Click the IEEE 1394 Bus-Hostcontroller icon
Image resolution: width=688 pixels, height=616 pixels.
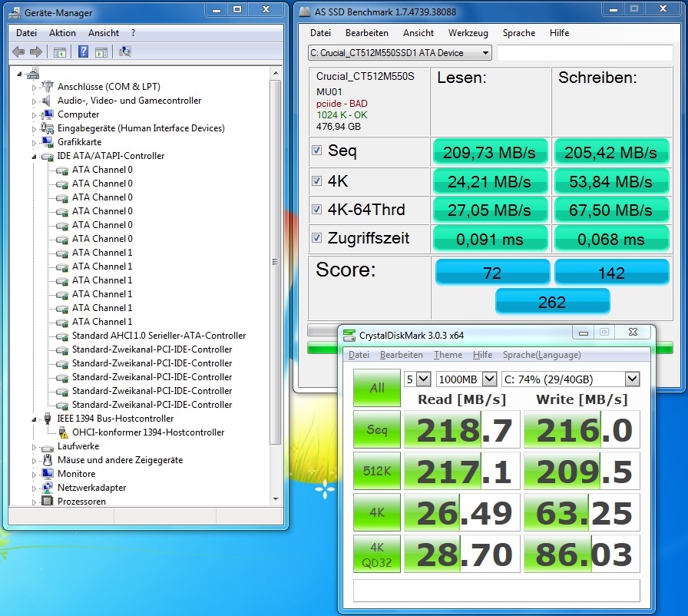pos(48,419)
